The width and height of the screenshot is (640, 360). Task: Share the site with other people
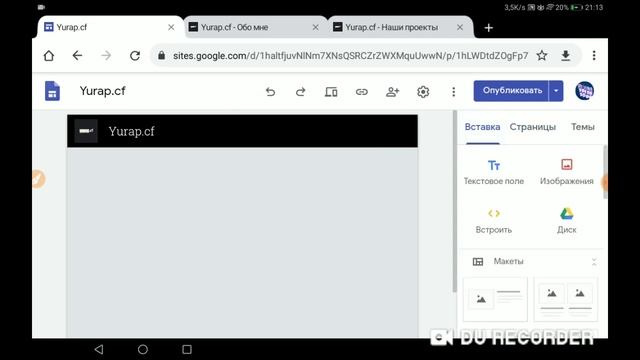pos(392,92)
